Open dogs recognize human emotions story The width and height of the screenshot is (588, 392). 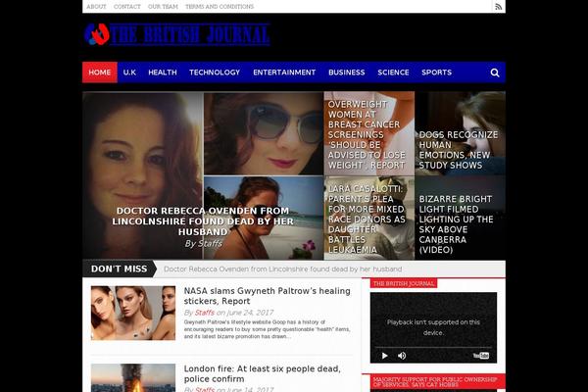click(459, 150)
